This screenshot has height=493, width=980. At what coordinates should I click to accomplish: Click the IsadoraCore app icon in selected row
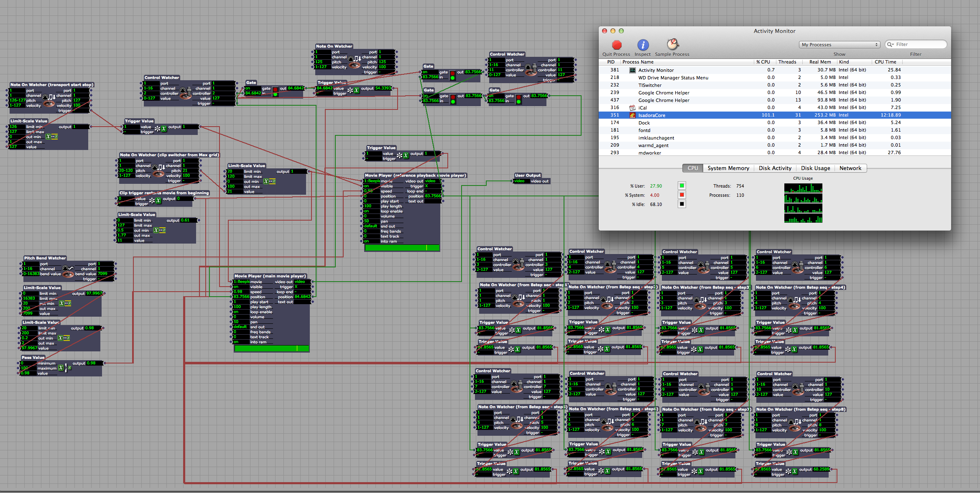[x=633, y=115]
